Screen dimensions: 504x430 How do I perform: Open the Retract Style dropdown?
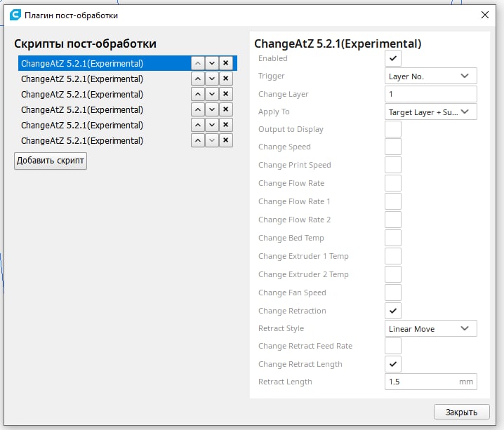pos(431,328)
